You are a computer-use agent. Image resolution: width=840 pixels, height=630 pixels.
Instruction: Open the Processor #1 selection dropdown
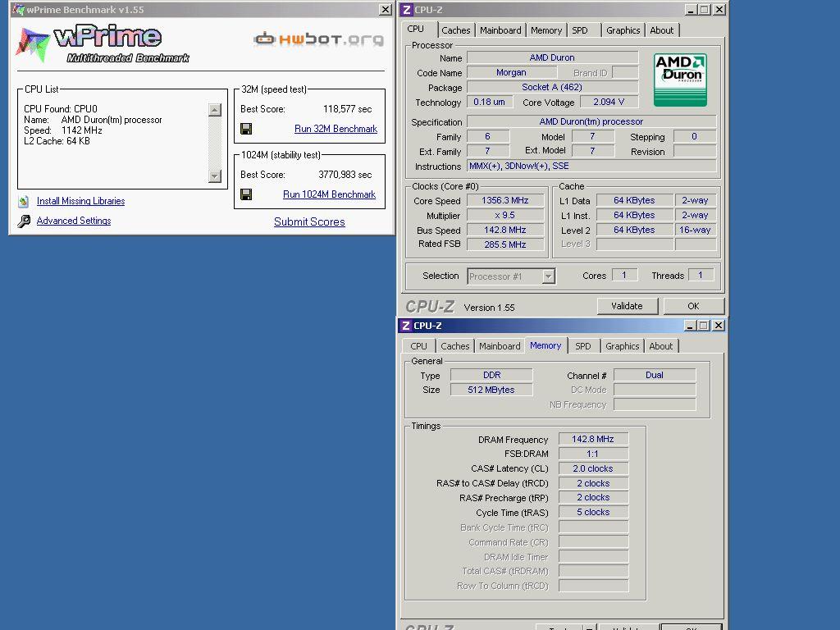click(548, 276)
